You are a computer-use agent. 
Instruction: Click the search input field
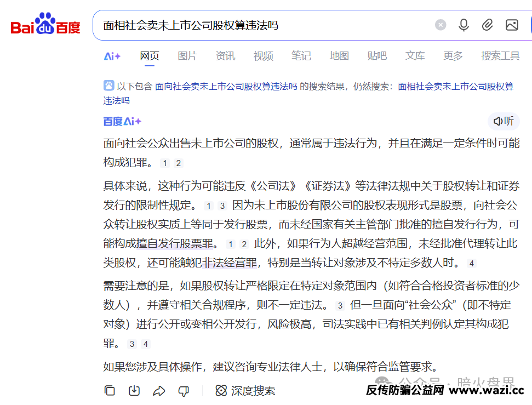[263, 25]
